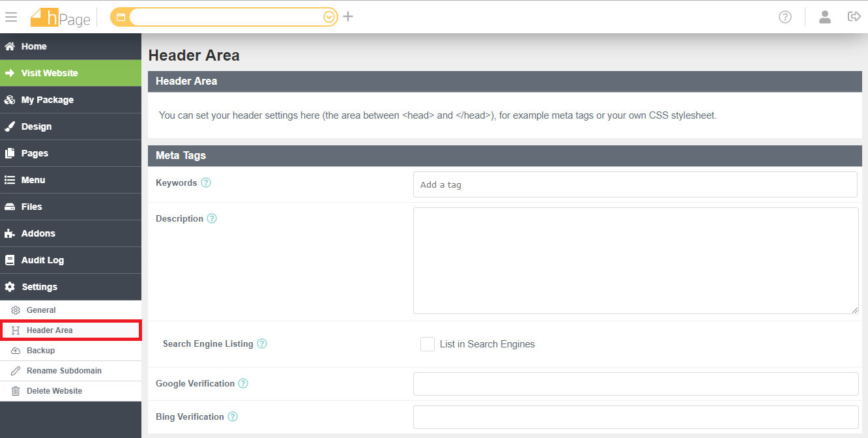Open the Audit Log sidebar item
868x438 pixels.
pyautogui.click(x=70, y=260)
